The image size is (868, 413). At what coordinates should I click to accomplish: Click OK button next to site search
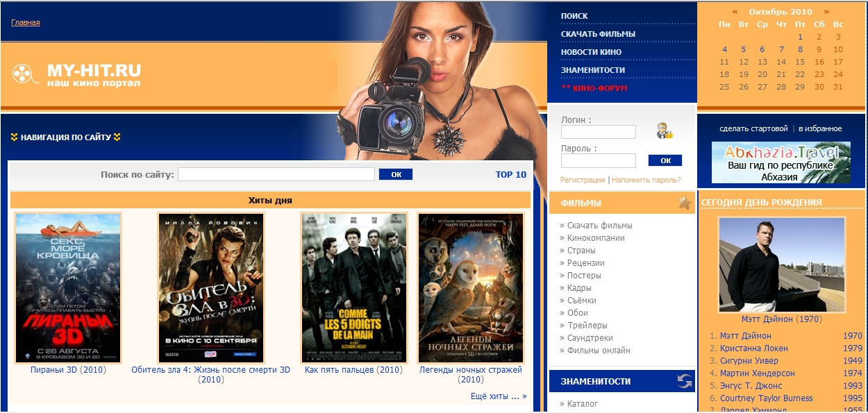[x=396, y=174]
